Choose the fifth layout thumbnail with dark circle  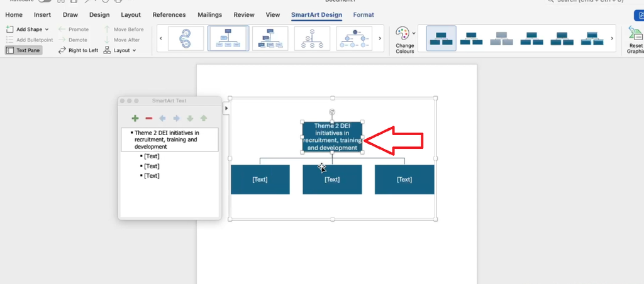[x=355, y=38]
